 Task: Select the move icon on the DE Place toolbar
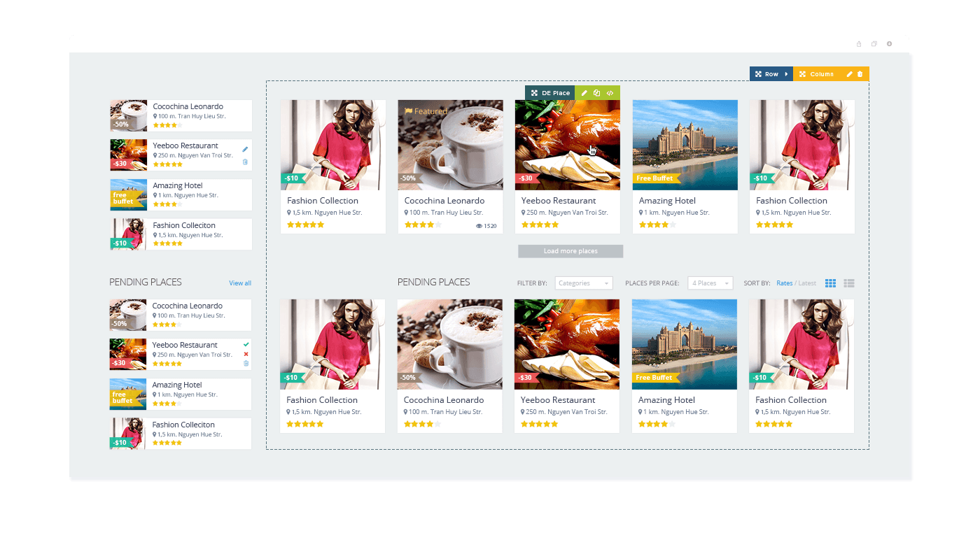pos(535,92)
